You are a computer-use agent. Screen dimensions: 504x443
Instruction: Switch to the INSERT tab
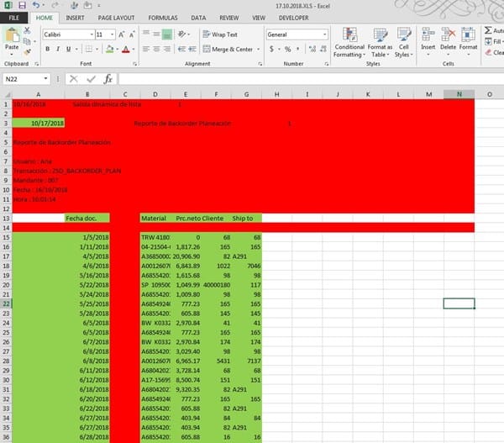76,18
